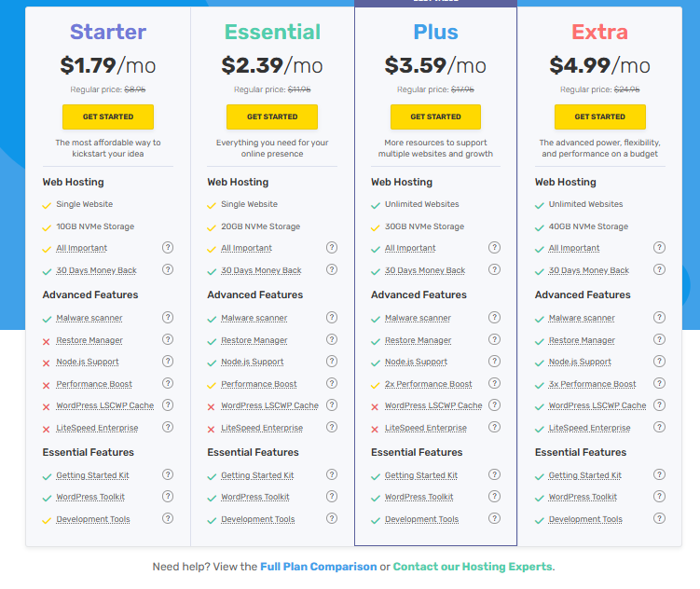Click help icon beside Essential Restore Manager

(332, 339)
